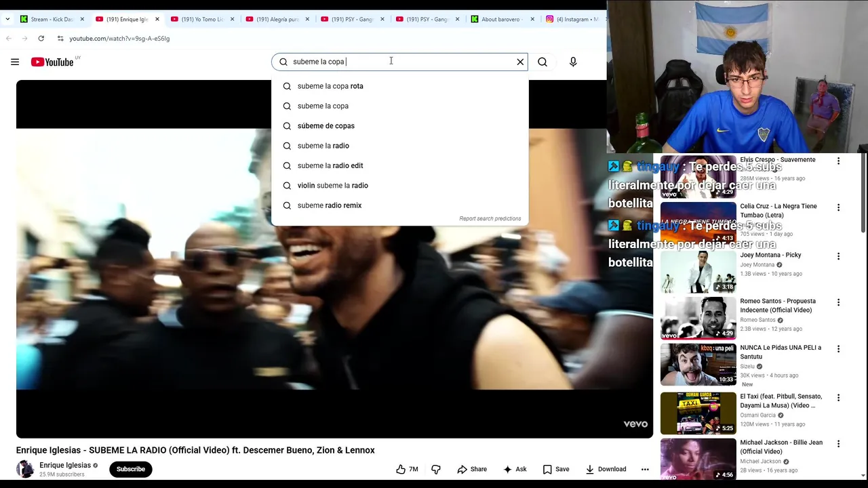Open 'NUNCA Le Pidas UNA PELI' thumbnail
Screen dimensions: 868x488
click(x=698, y=365)
